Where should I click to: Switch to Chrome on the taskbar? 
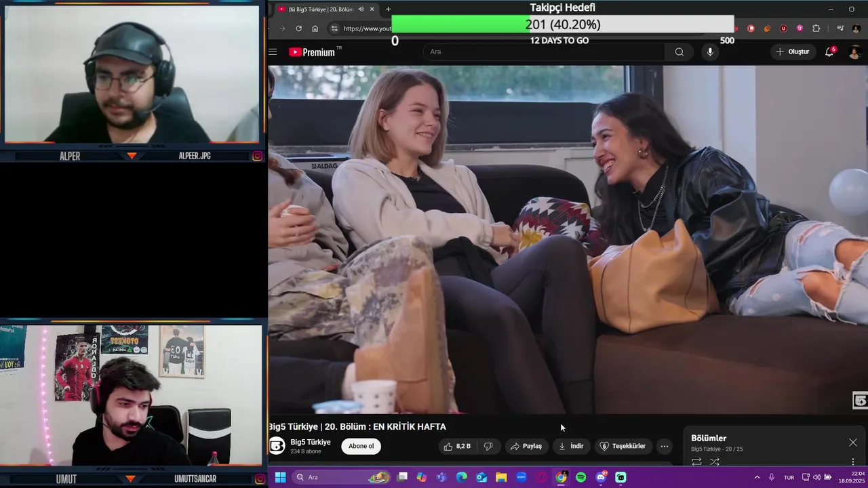pyautogui.click(x=561, y=477)
